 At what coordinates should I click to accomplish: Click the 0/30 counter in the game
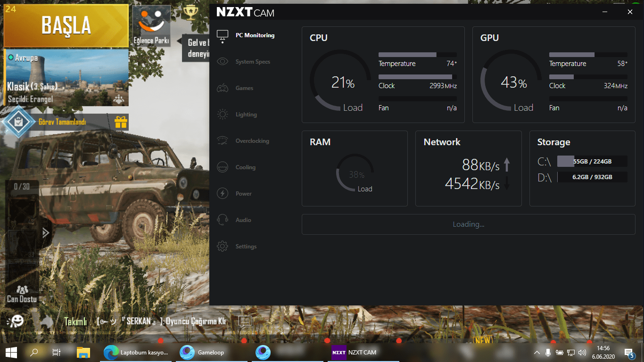click(x=22, y=187)
